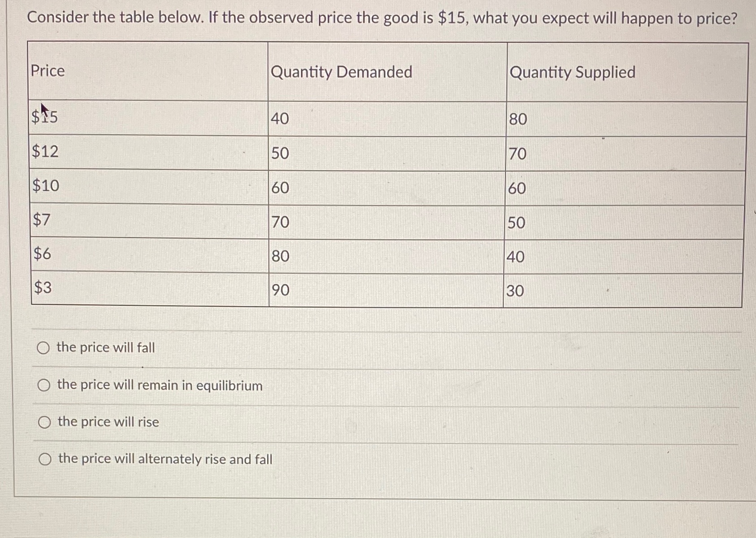Click the supplied value 60 at equilibrium
The height and width of the screenshot is (538, 756).
(517, 188)
